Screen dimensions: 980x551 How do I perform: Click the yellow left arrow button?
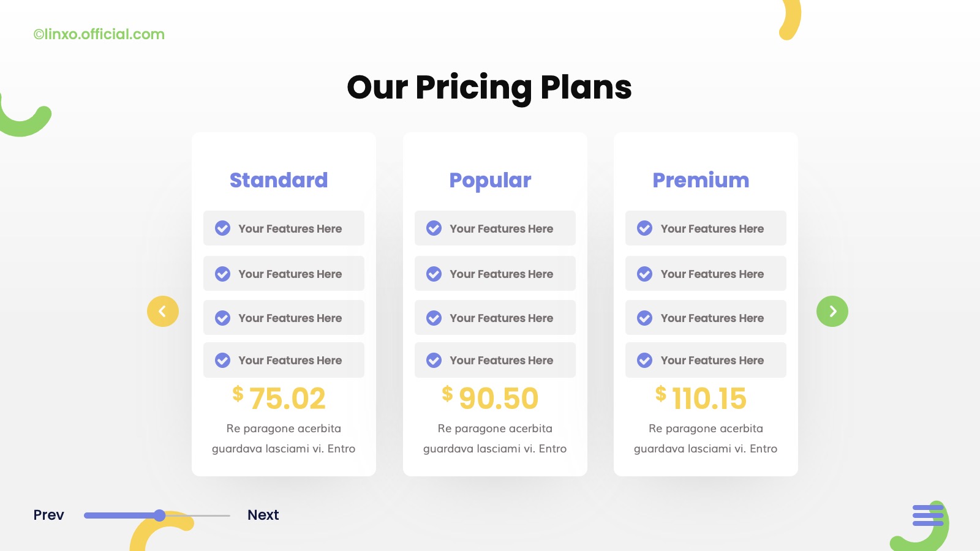[x=163, y=312]
